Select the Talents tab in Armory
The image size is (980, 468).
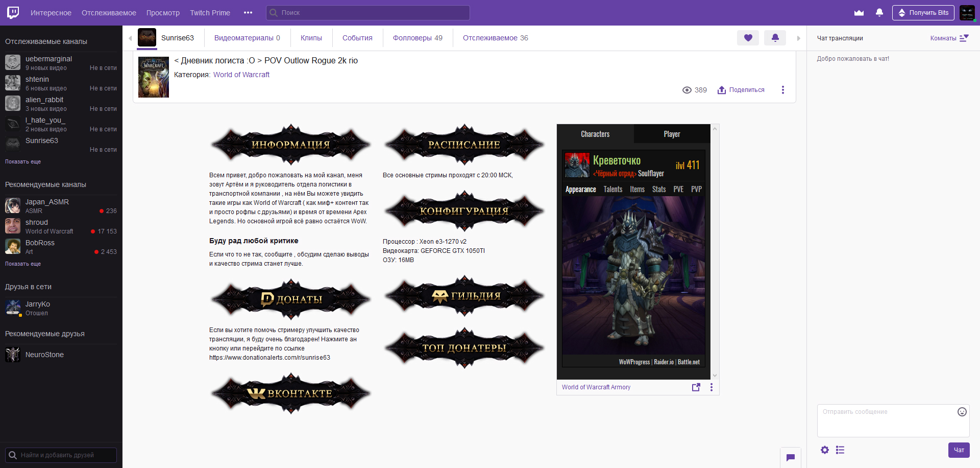612,190
